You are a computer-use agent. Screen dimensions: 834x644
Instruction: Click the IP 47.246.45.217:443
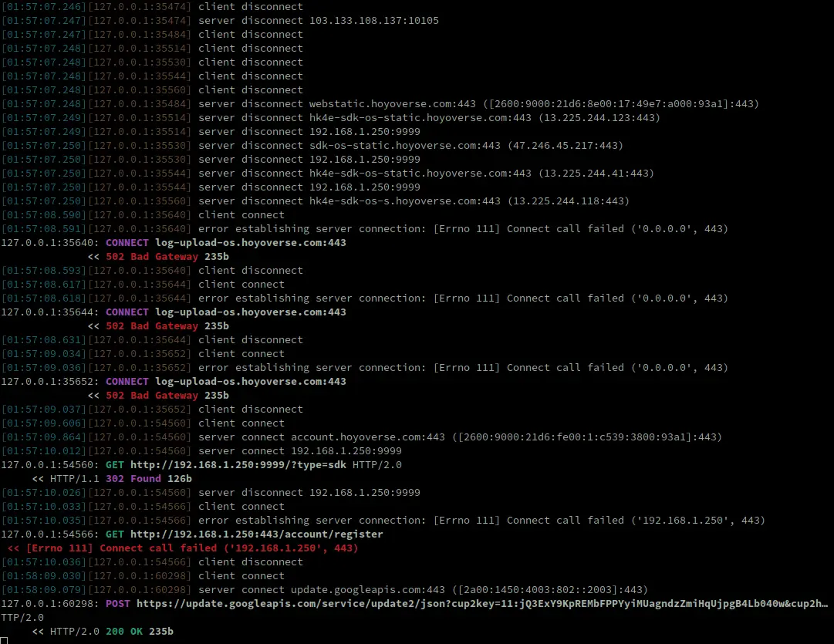(566, 145)
